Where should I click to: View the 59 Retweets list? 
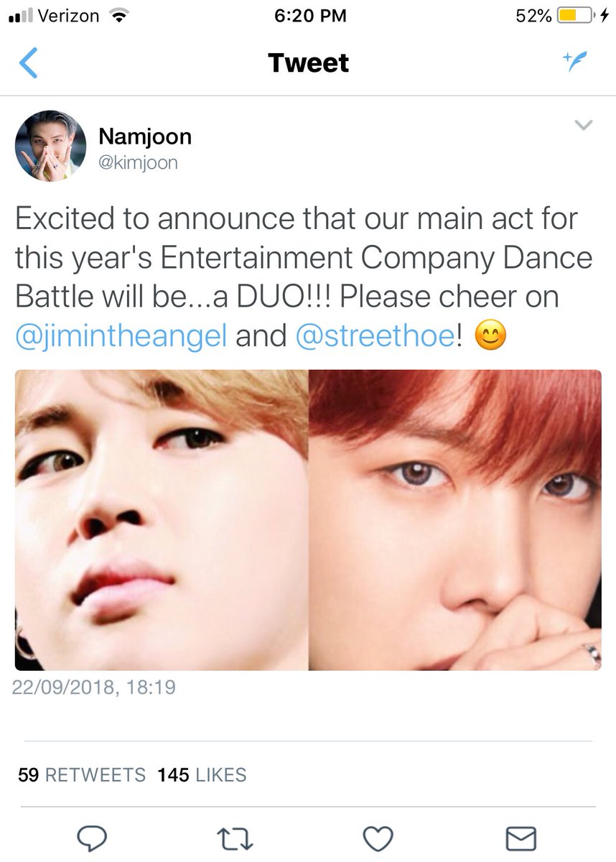[82, 775]
